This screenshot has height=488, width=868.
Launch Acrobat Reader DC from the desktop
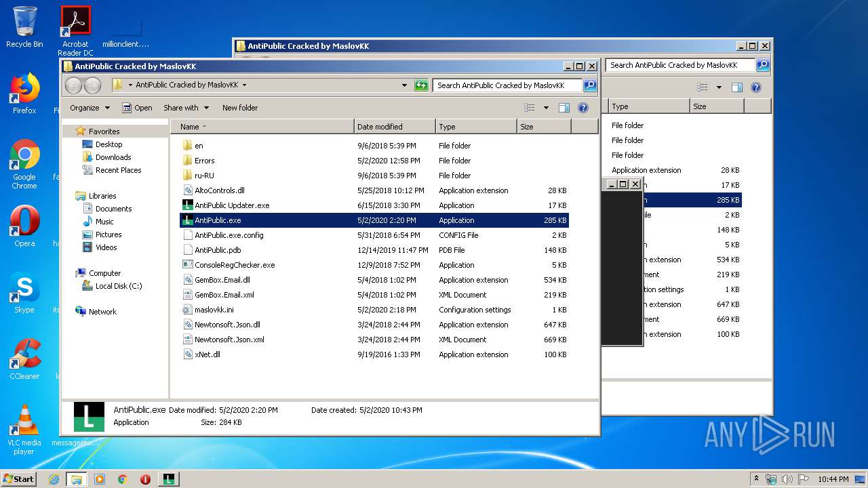tap(75, 30)
